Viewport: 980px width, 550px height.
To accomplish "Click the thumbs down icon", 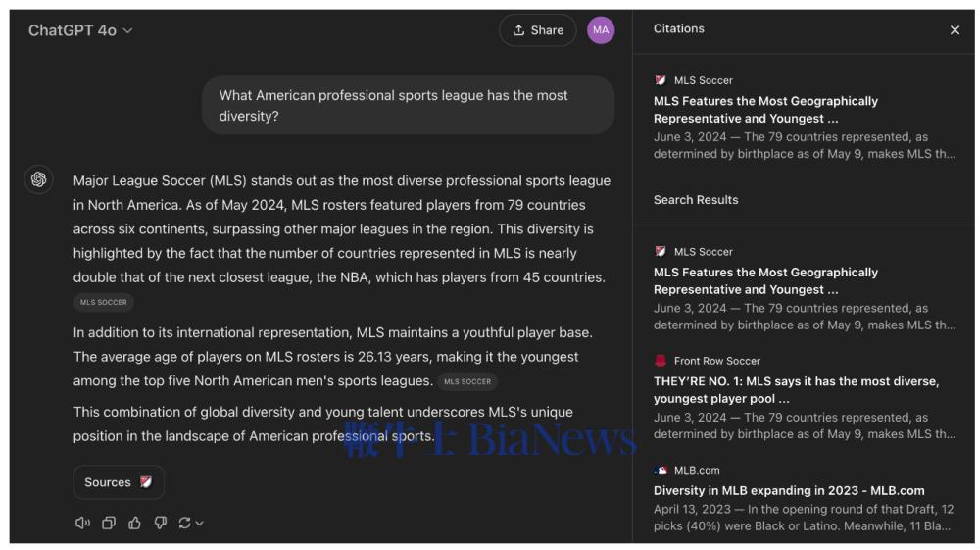I will [160, 524].
